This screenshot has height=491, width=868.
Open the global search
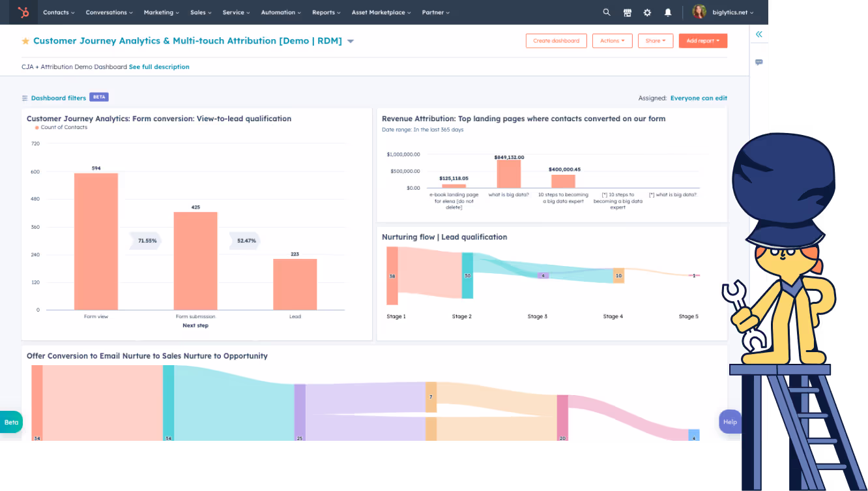[x=606, y=12]
